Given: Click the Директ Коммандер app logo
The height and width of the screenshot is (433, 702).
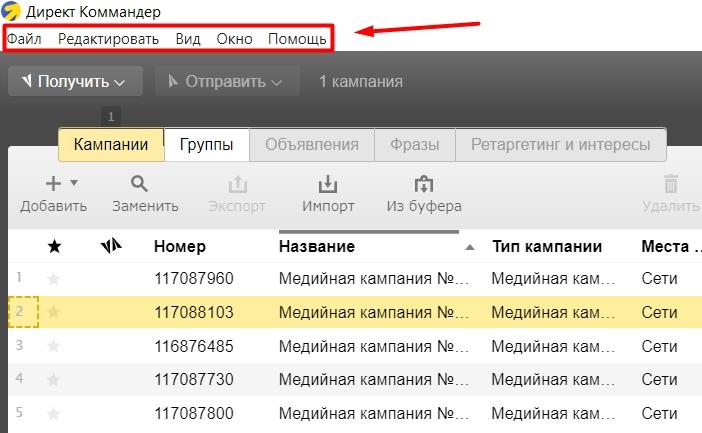Looking at the screenshot, I should tap(11, 11).
